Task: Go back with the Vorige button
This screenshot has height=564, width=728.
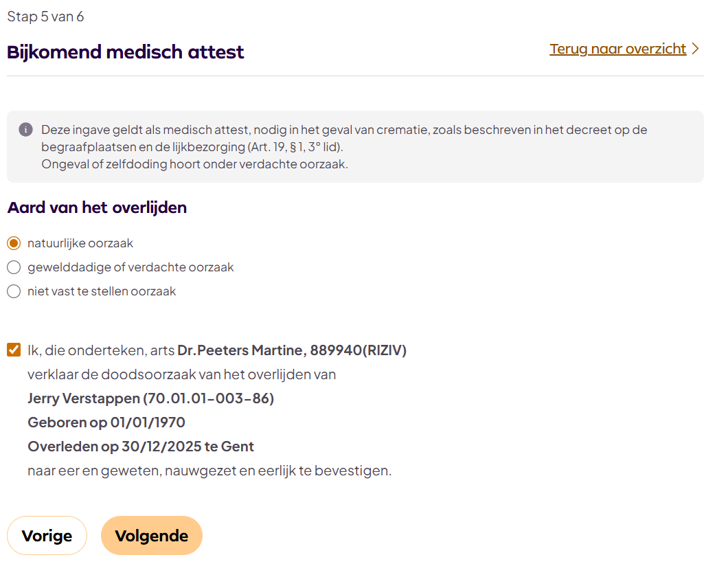Action: coord(47,535)
